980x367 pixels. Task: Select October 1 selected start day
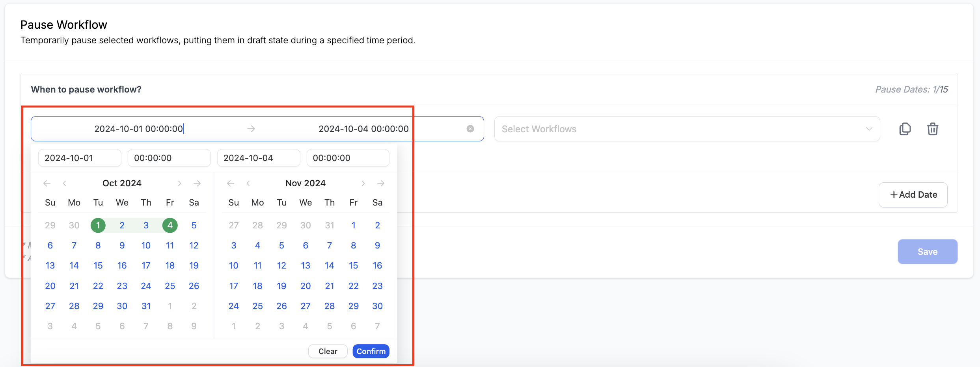click(98, 225)
